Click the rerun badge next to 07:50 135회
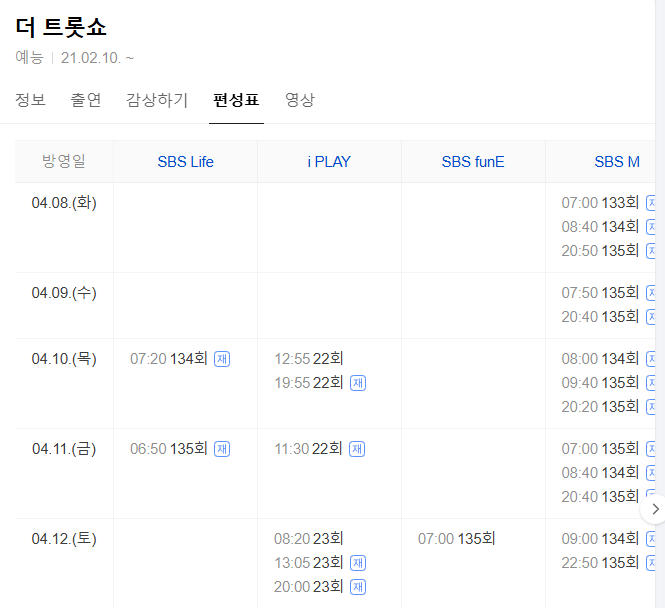Image resolution: width=665 pixels, height=608 pixels. (x=651, y=293)
